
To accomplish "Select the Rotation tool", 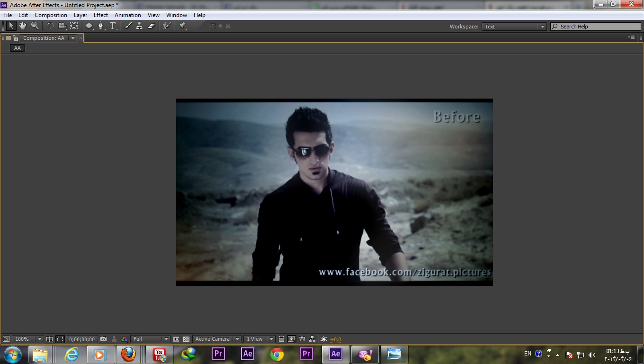I will [50, 26].
